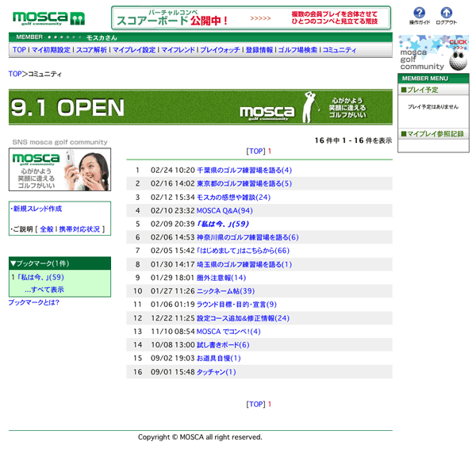The image size is (476, 461).
Task: Open プレイウォッチ menu item
Action: (220, 50)
